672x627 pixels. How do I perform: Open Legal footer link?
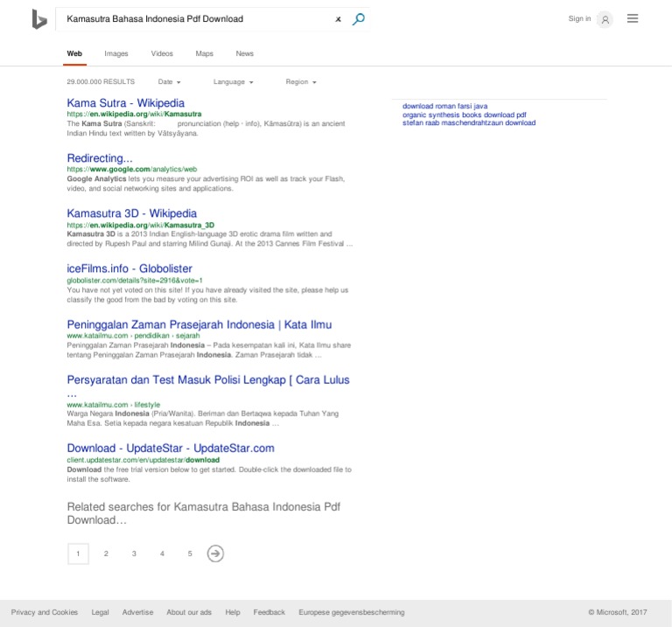(101, 612)
